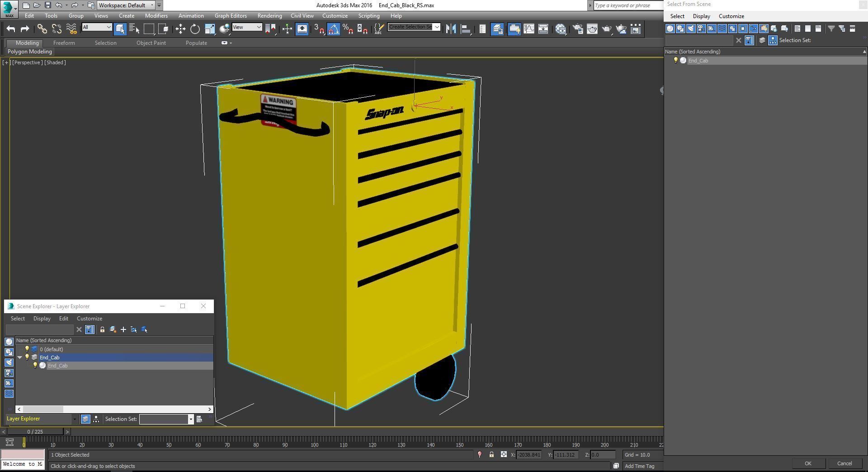The width and height of the screenshot is (868, 472).
Task: Toggle Keyboard Shortcut Override
Action: point(302,29)
